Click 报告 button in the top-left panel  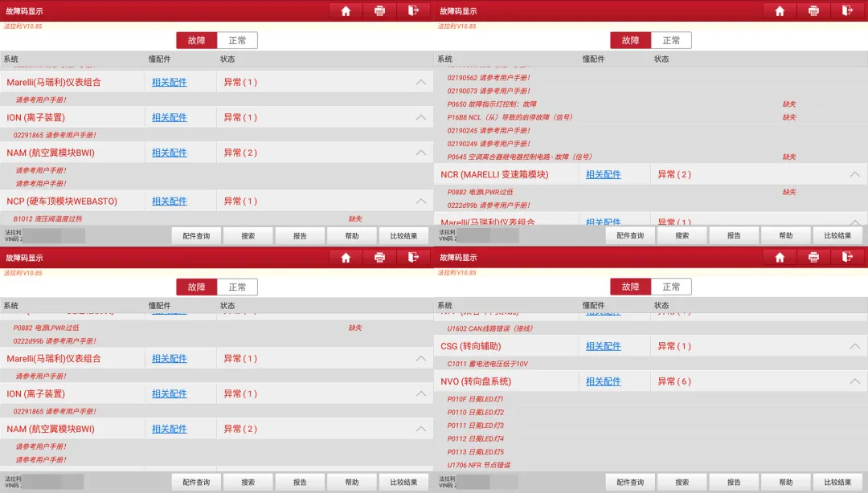tap(300, 236)
